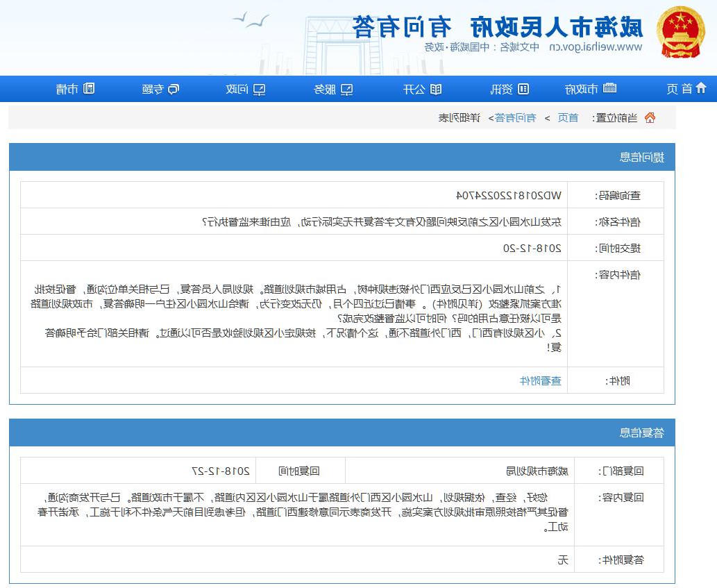
Task: Click the 信件内容 field label
Action: [618, 275]
